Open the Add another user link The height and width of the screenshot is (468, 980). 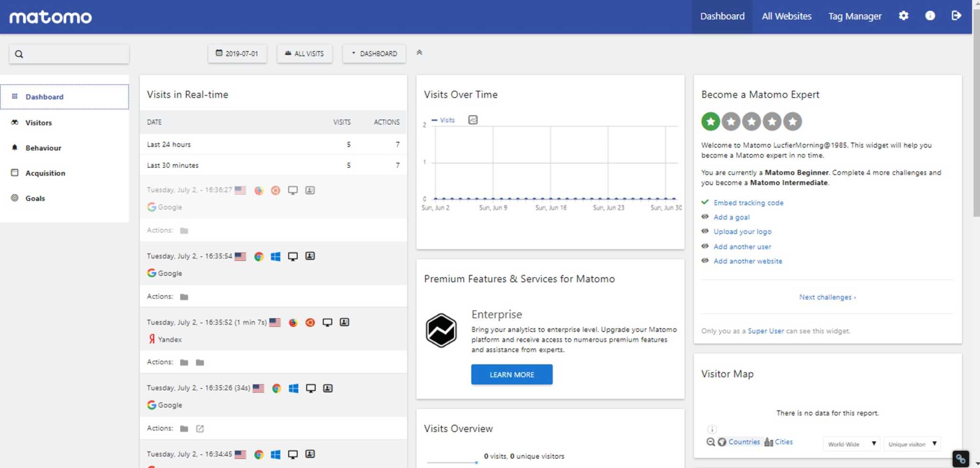click(x=742, y=247)
